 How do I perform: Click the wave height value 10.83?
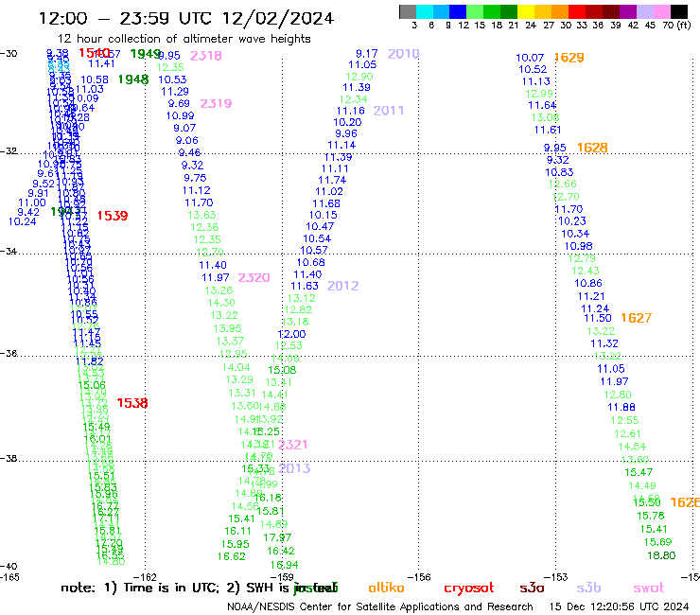click(x=559, y=172)
